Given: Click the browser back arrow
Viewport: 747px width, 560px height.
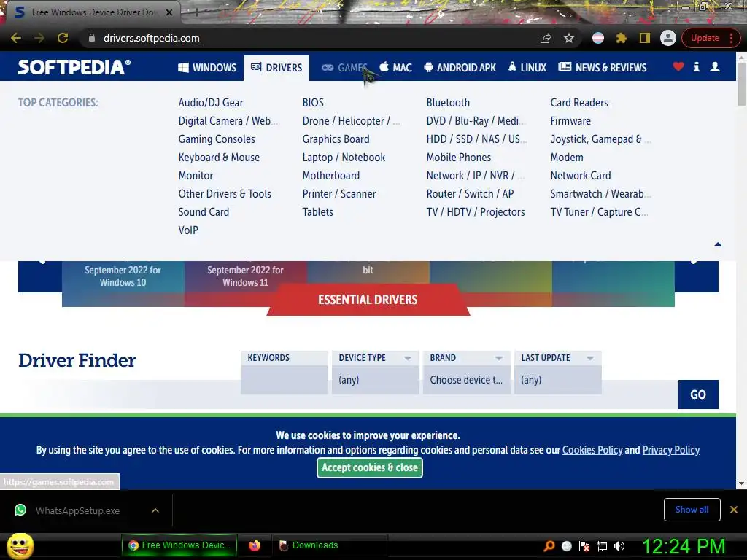Looking at the screenshot, I should click(16, 38).
